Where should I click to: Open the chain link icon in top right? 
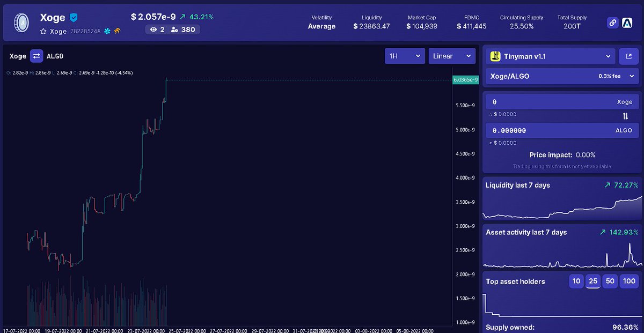(x=612, y=23)
